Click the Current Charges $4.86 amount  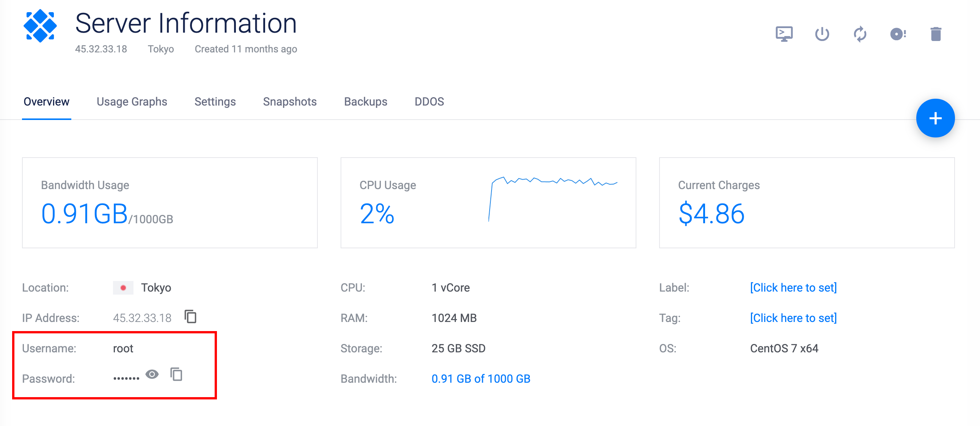711,214
